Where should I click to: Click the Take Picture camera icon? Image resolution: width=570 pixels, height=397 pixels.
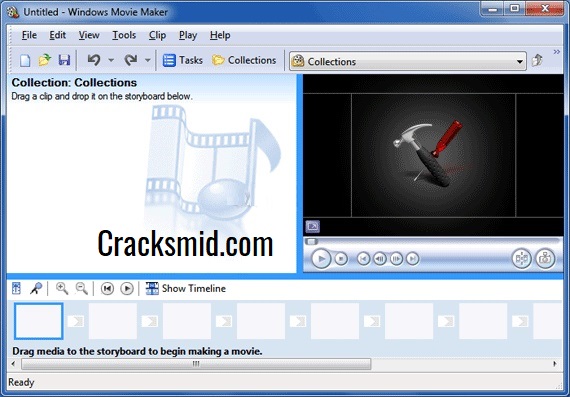[x=545, y=259]
